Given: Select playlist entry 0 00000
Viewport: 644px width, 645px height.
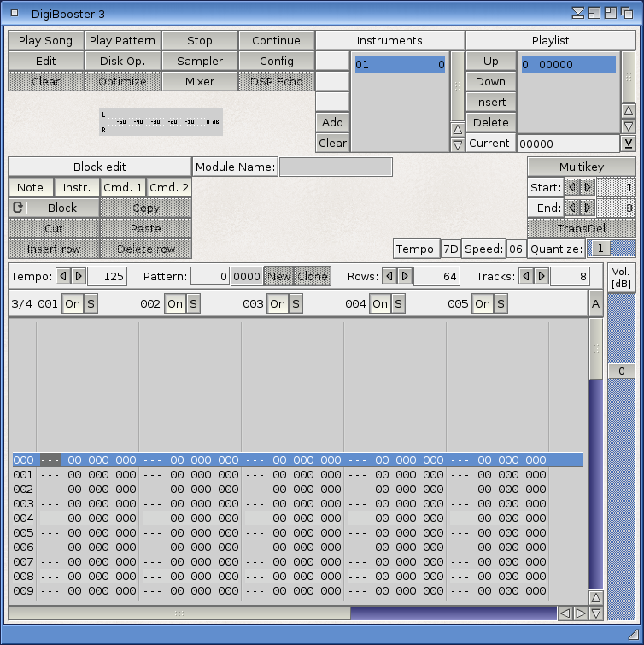Looking at the screenshot, I should (x=568, y=65).
